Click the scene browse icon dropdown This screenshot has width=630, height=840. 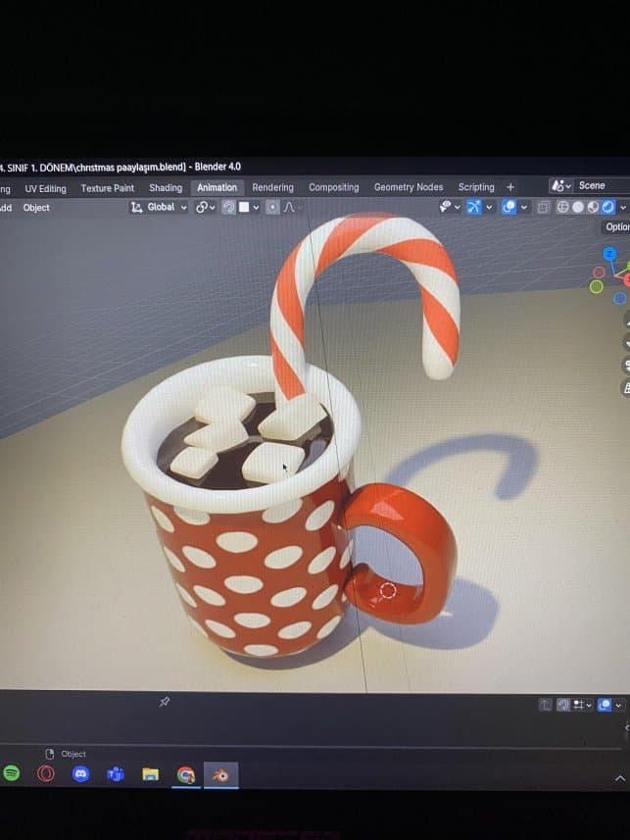point(560,186)
